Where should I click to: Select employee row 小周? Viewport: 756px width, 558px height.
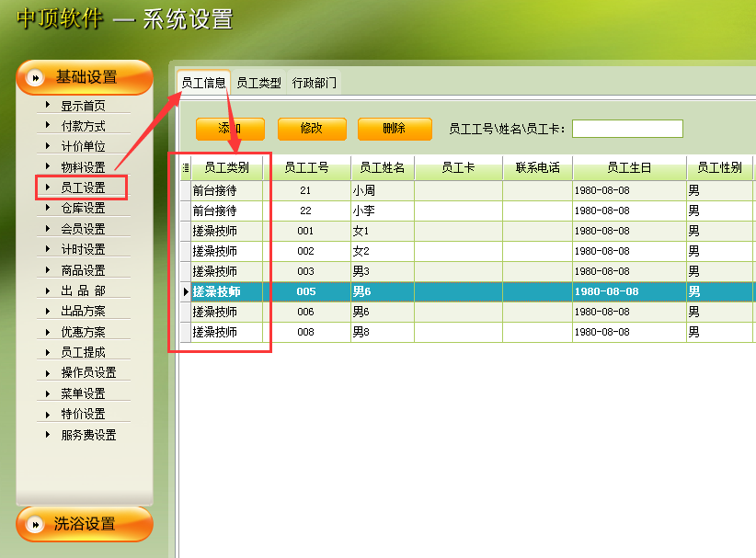pos(466,191)
